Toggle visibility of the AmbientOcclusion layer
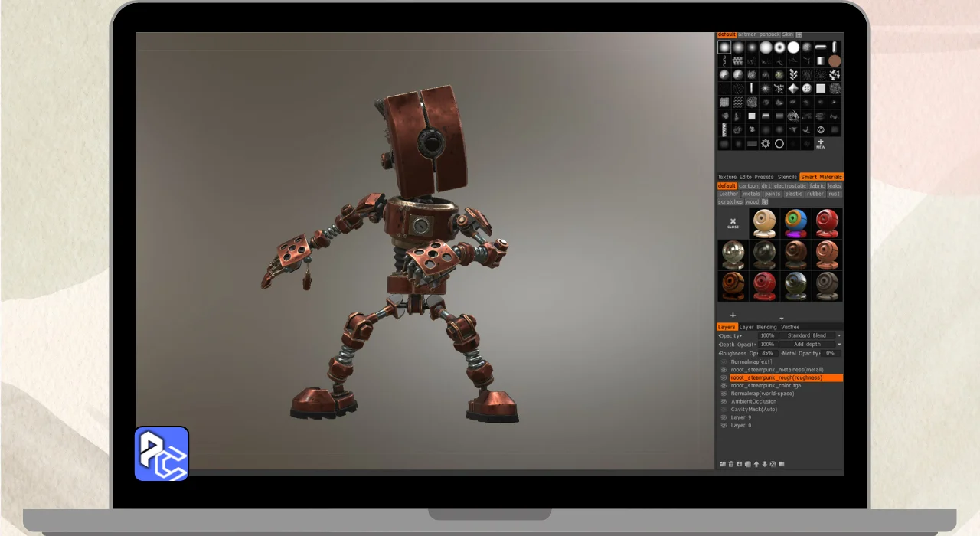The image size is (980, 536). 724,401
